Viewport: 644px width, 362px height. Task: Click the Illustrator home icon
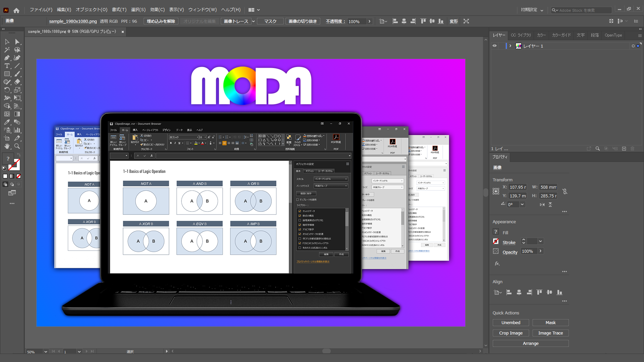click(x=16, y=10)
